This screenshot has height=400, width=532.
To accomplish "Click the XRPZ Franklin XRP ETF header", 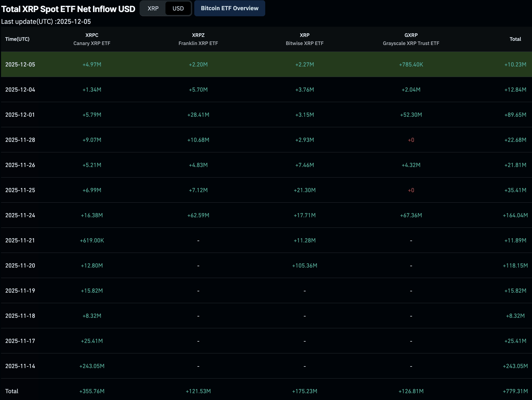I will point(198,39).
